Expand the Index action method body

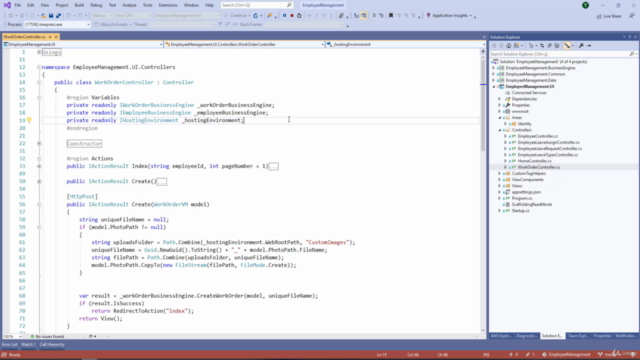click(x=39, y=166)
